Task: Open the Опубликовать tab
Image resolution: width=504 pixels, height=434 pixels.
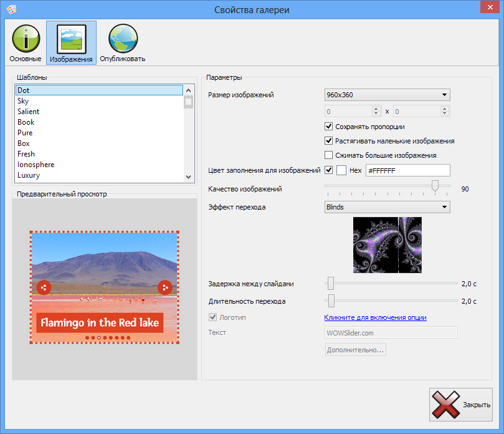Action: tap(123, 43)
